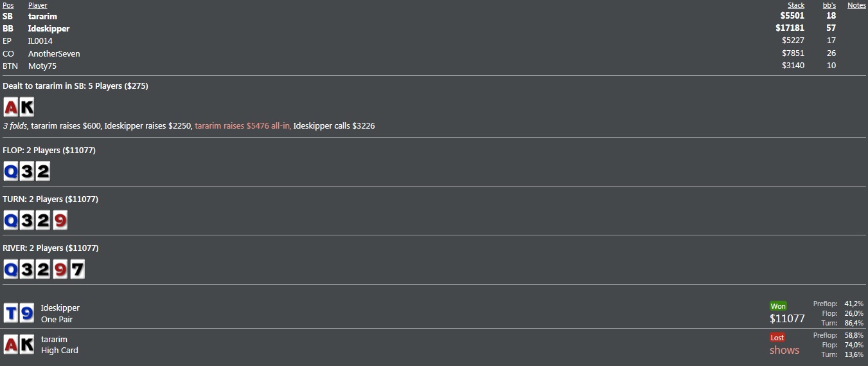Viewport: 868px width, 366px height.
Task: Click tararim raises $5476 all-in text
Action: click(243, 126)
